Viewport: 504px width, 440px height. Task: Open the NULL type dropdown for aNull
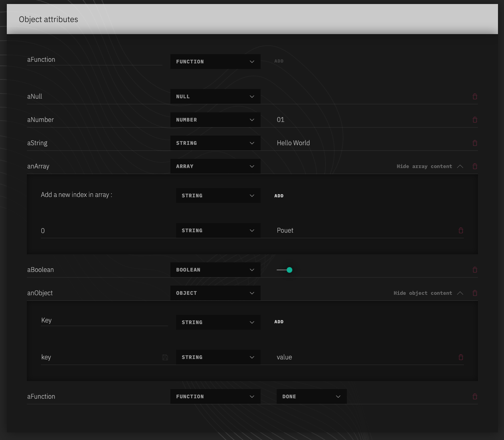coord(215,96)
